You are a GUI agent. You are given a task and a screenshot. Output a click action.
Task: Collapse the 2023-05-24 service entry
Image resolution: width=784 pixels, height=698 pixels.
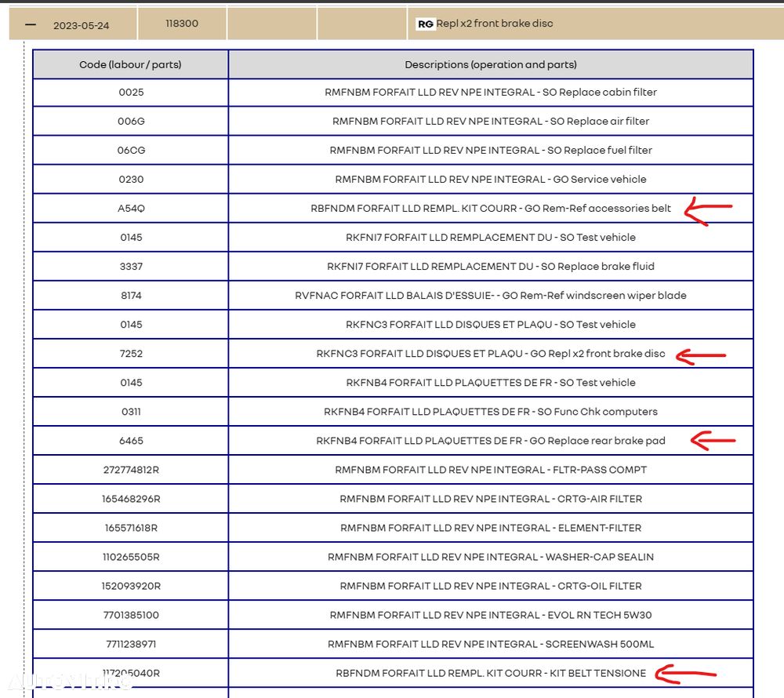pos(31,24)
